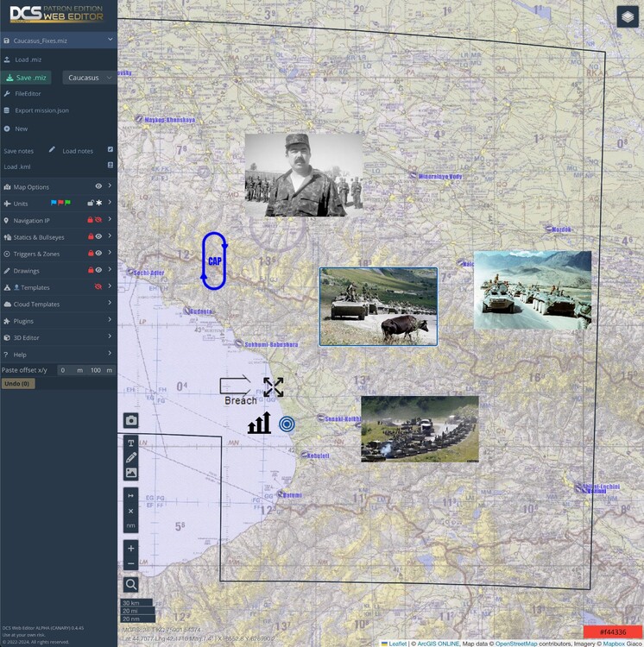Click the blue bullseye marker
This screenshot has height=647, width=644.
pyautogui.click(x=287, y=424)
